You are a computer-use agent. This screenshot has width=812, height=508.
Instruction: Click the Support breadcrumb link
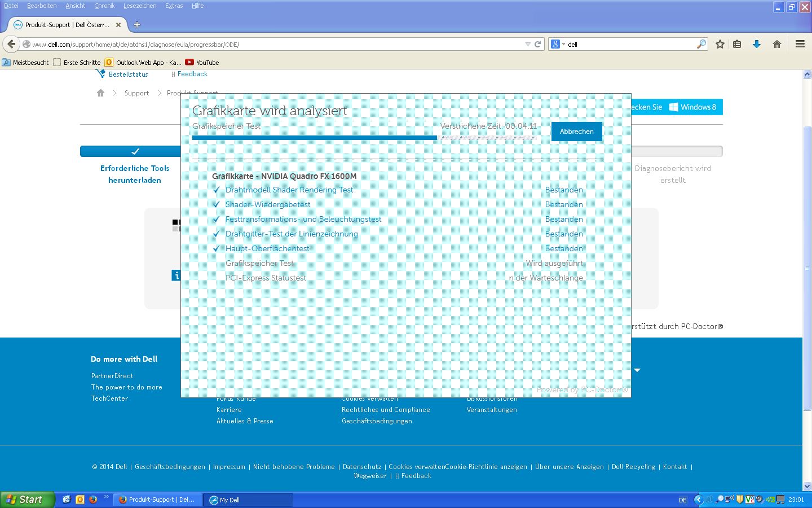tap(136, 93)
